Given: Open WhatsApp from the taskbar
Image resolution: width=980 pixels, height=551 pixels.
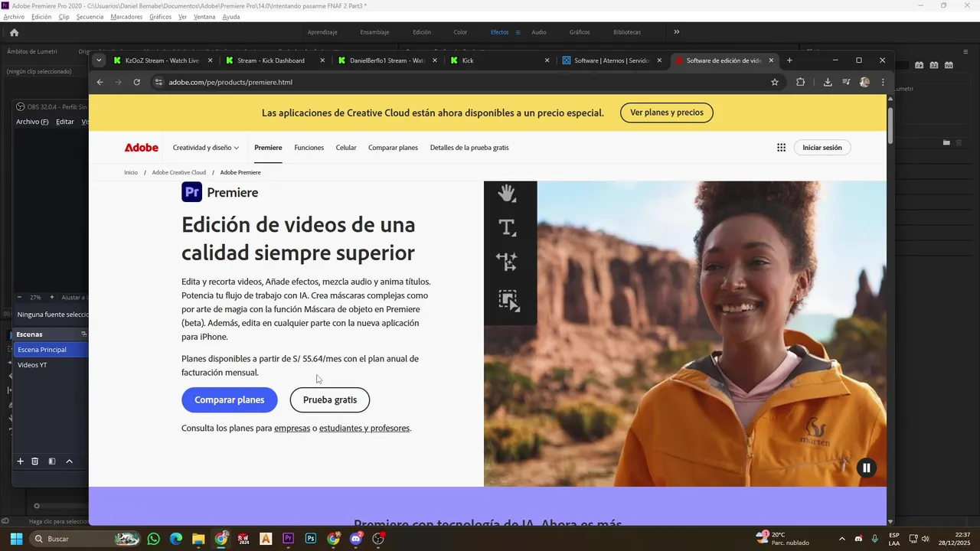Looking at the screenshot, I should point(154,539).
